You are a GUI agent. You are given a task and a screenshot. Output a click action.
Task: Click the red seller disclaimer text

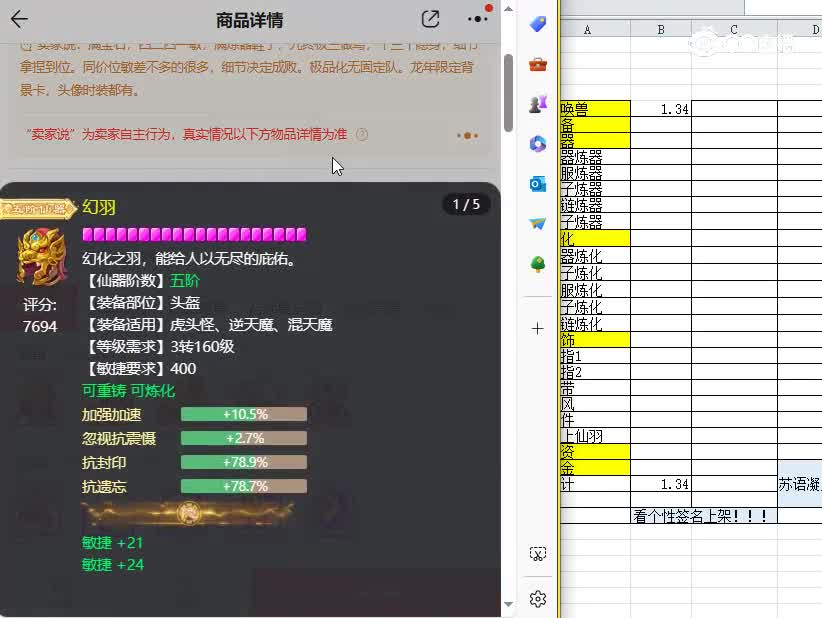(x=187, y=135)
